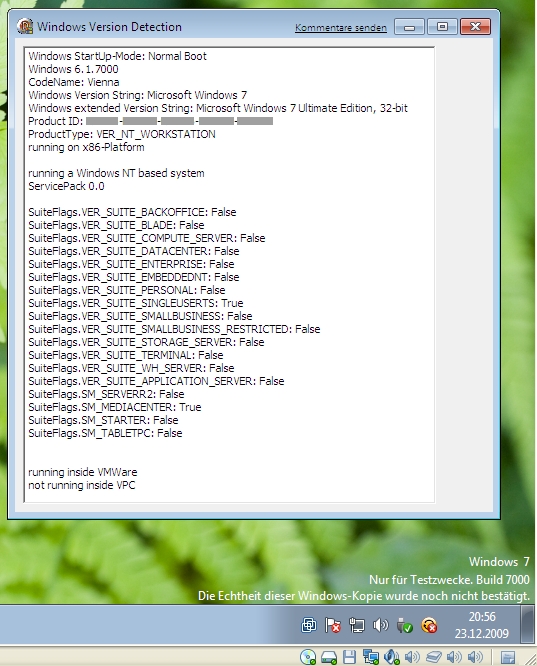Click the VER_SUITE_TERMINAL: False line
The width and height of the screenshot is (537, 666).
[125, 355]
